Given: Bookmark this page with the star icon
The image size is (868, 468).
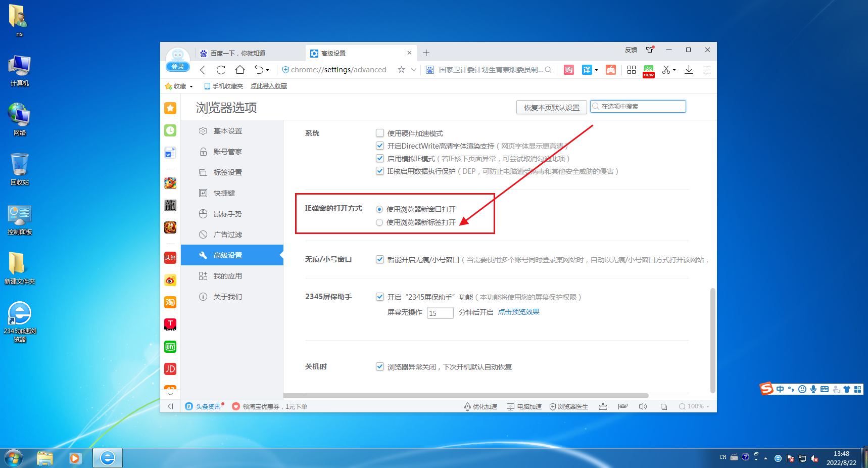Looking at the screenshot, I should (401, 70).
